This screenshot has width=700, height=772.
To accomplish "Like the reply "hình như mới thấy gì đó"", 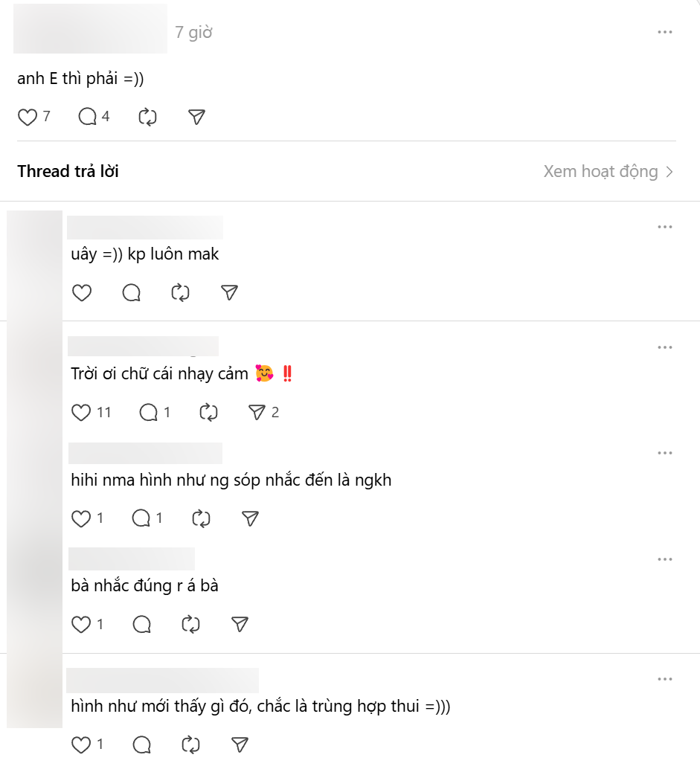I will coord(80,744).
